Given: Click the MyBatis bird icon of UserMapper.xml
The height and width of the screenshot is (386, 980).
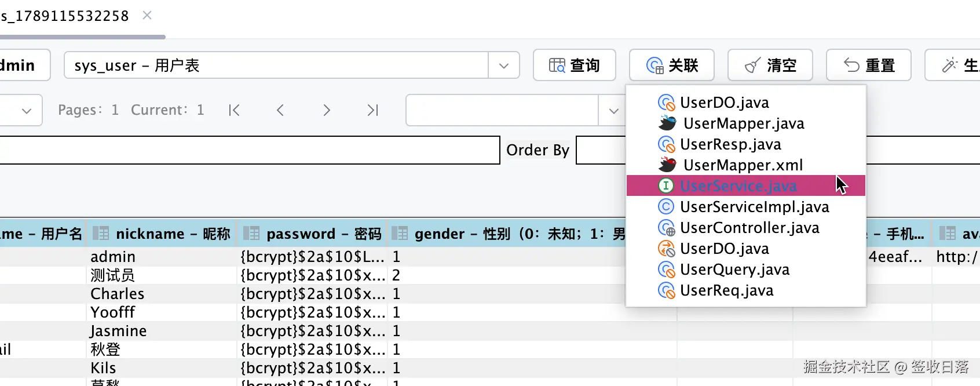Looking at the screenshot, I should 667,165.
